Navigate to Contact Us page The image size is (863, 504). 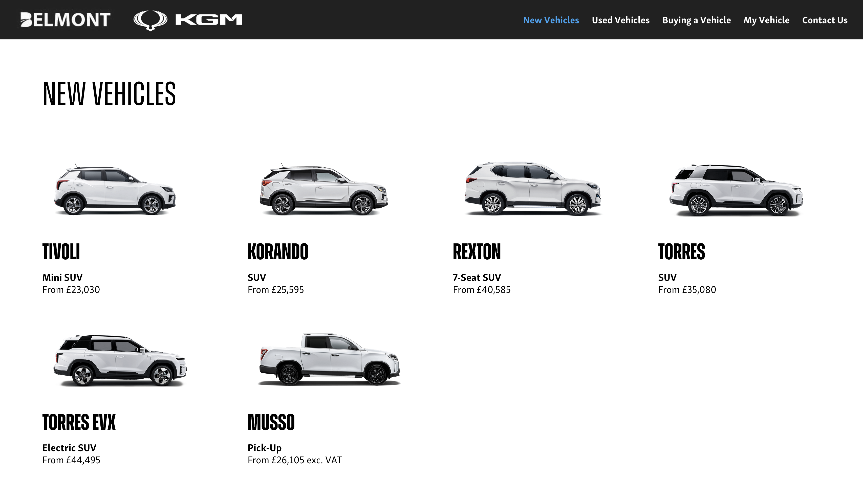coord(824,20)
